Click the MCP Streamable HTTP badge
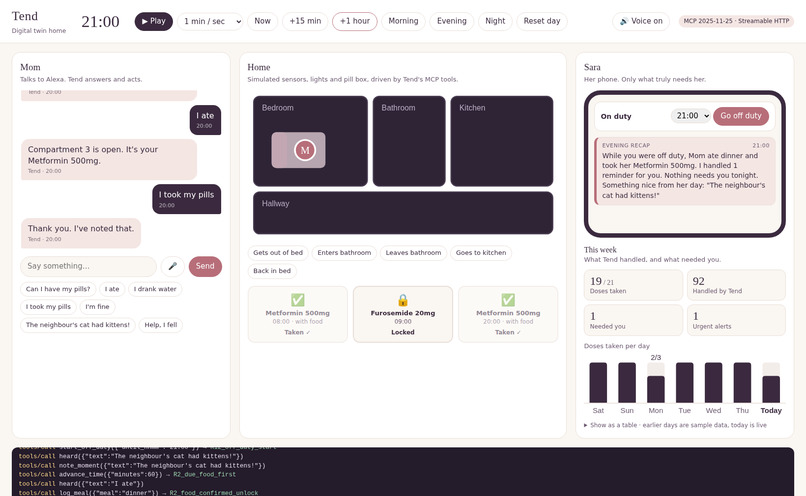806x496 pixels. pos(736,21)
